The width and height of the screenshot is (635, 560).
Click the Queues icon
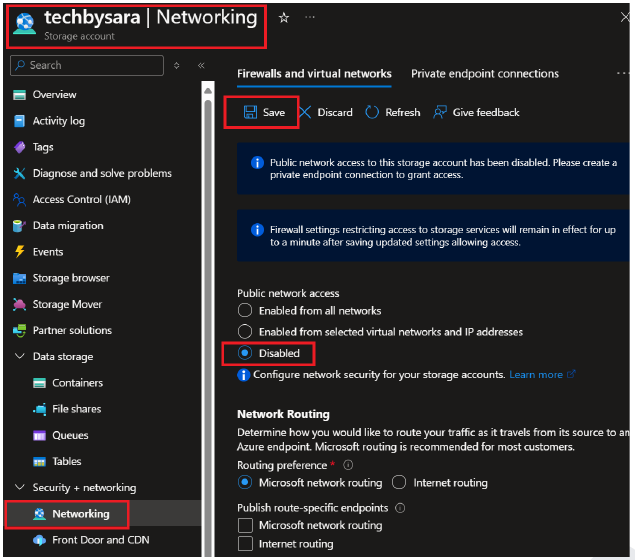pos(39,435)
